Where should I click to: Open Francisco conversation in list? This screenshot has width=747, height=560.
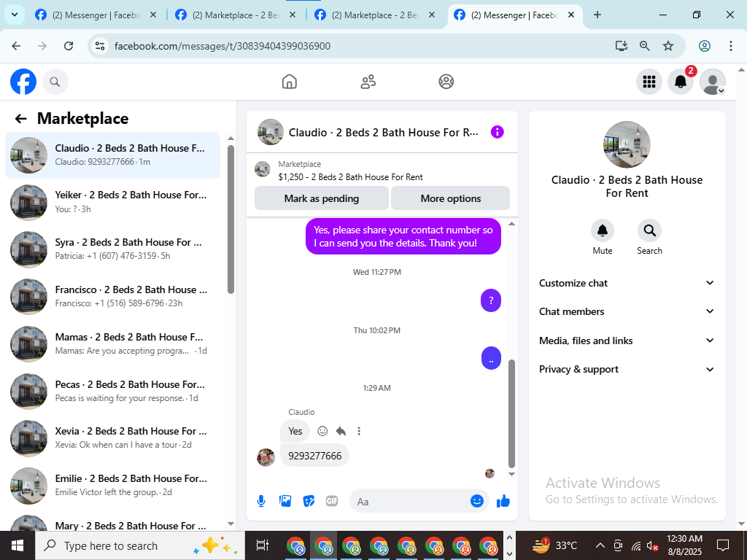coord(113,297)
